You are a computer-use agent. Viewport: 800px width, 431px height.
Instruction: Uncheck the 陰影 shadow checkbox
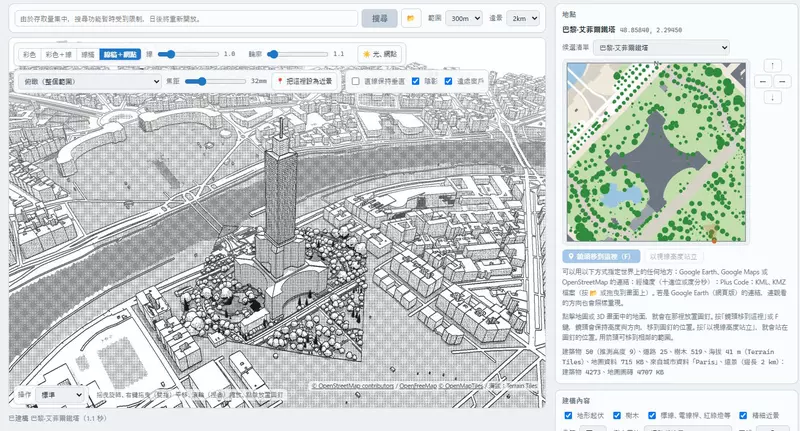(x=415, y=81)
